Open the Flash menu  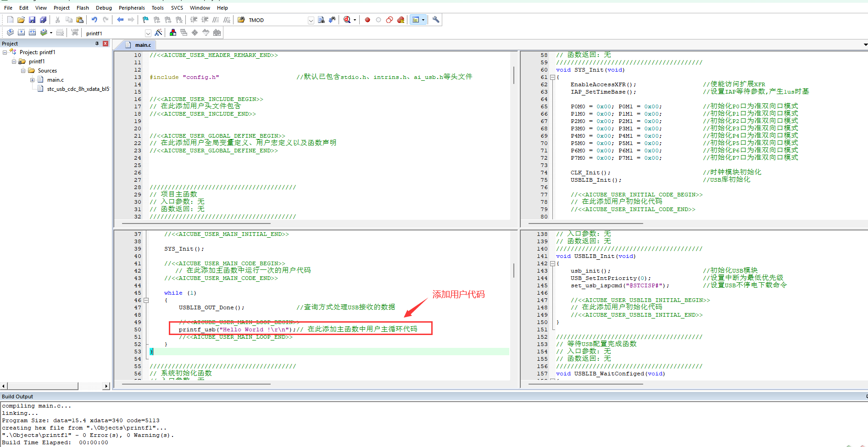click(83, 8)
